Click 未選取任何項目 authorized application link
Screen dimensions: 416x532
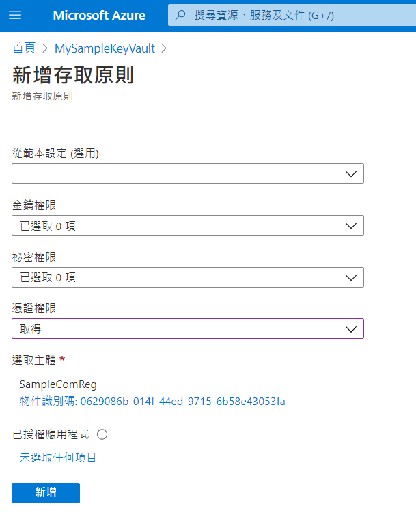58,458
